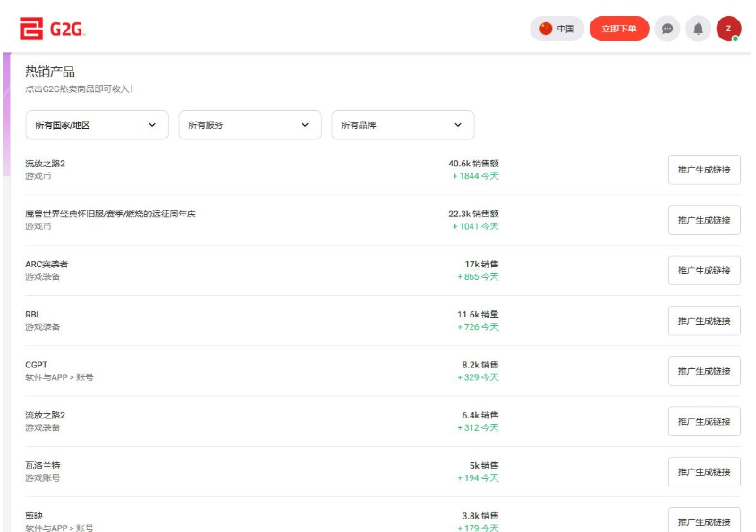Generate promo link for 瓦洛兰特
Screen dimensions: 756x532
pos(704,472)
